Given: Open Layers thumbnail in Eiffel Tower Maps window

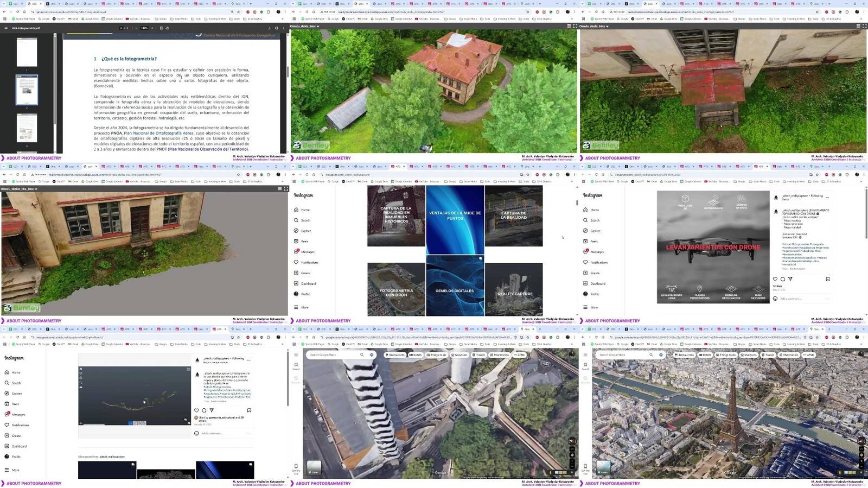Looking at the screenshot, I should [x=603, y=468].
